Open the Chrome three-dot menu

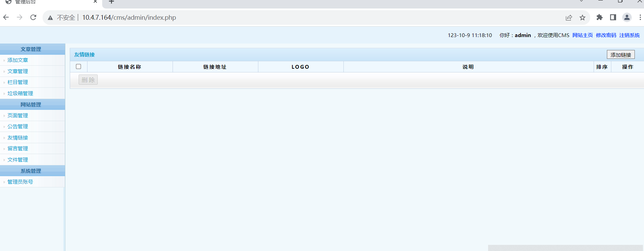(x=640, y=17)
